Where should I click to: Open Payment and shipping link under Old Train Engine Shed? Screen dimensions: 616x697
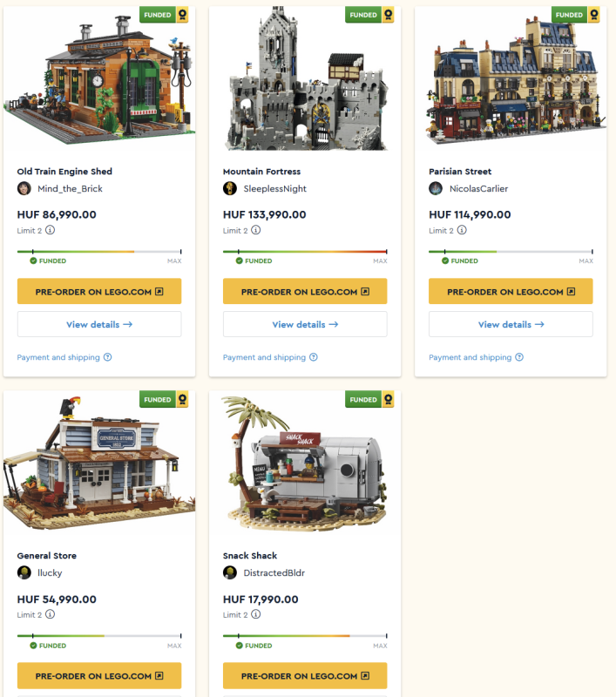pos(64,357)
